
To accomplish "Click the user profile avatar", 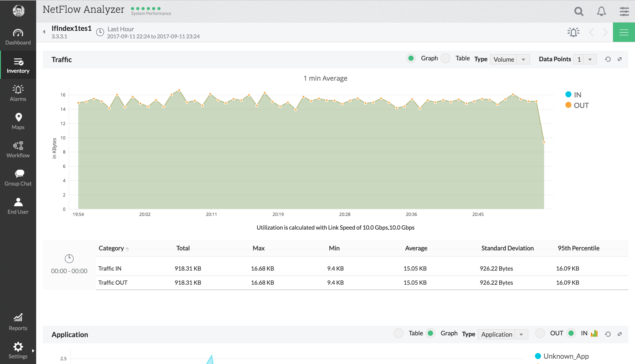I will click(19, 11).
